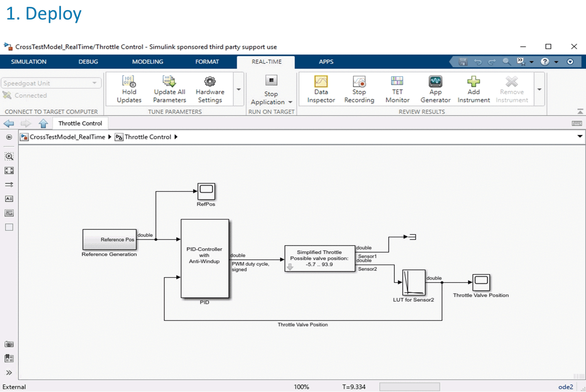Click Update All Parameters

click(169, 89)
